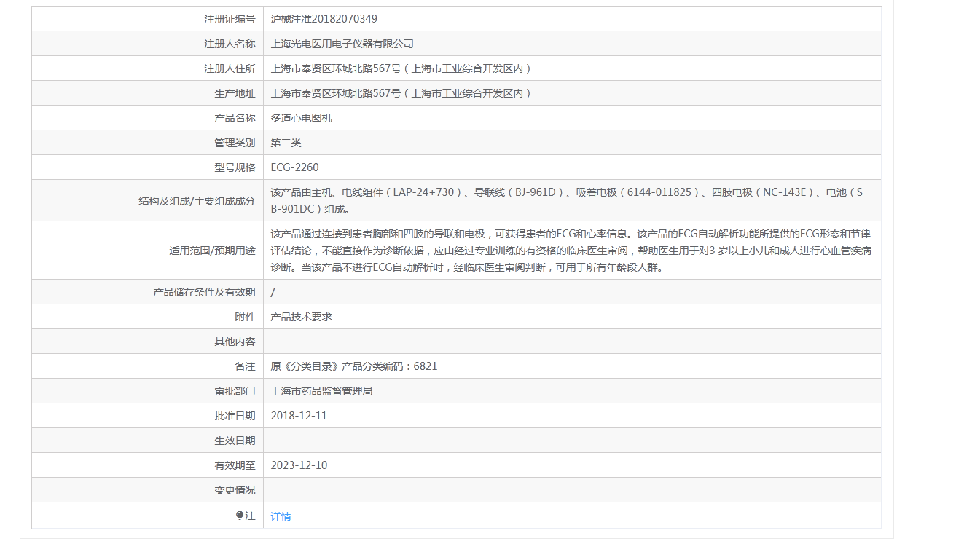Image resolution: width=964 pixels, height=560 pixels.
Task: Open the 详情 link in 注 row
Action: click(x=281, y=516)
